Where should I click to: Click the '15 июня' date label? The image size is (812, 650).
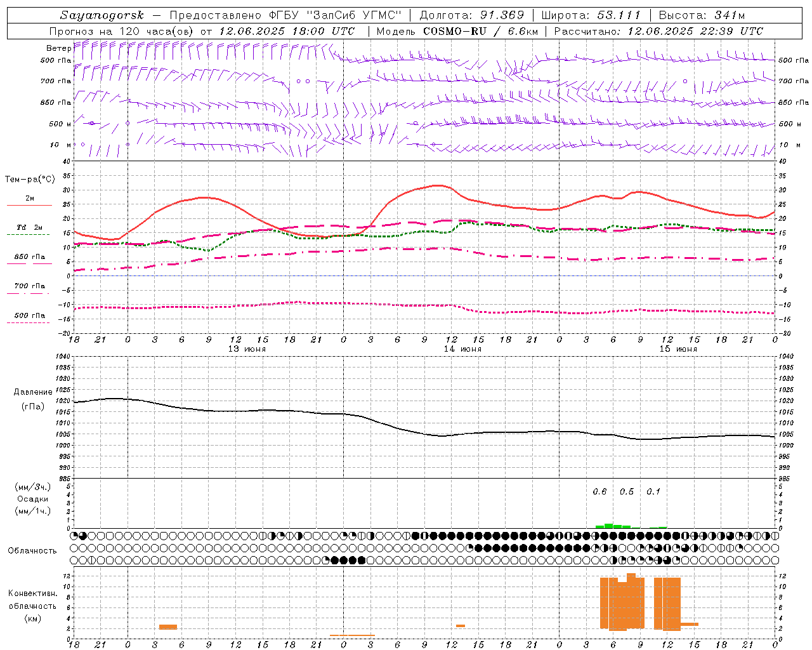coord(678,349)
